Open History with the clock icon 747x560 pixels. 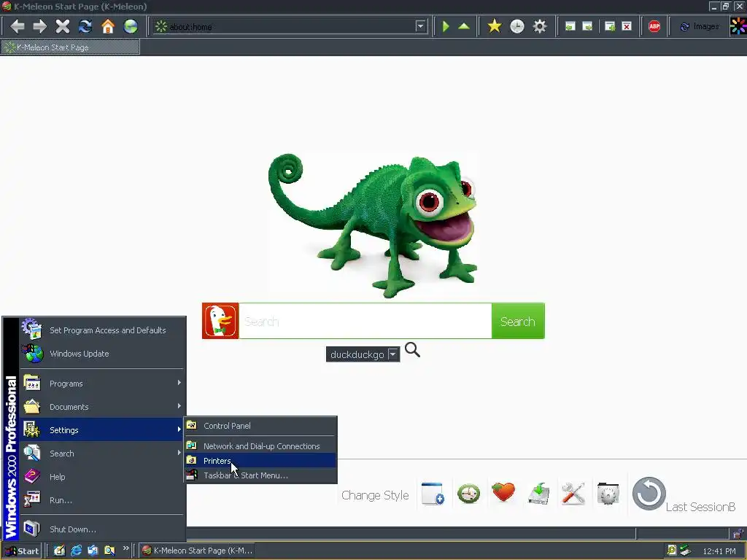(517, 26)
